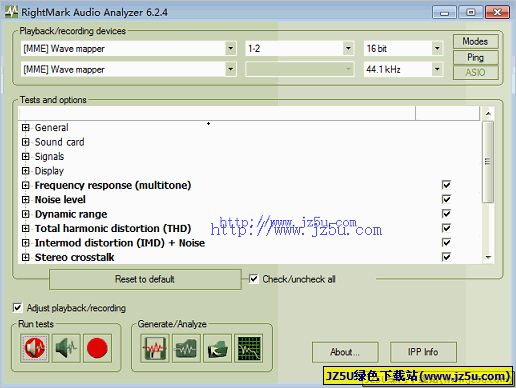Toggle Stereo crosstalk test checkbox
The height and width of the screenshot is (388, 516).
click(x=446, y=256)
